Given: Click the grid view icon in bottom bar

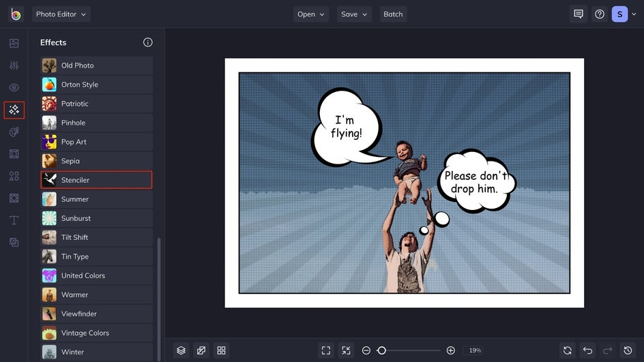Looking at the screenshot, I should click(x=221, y=350).
